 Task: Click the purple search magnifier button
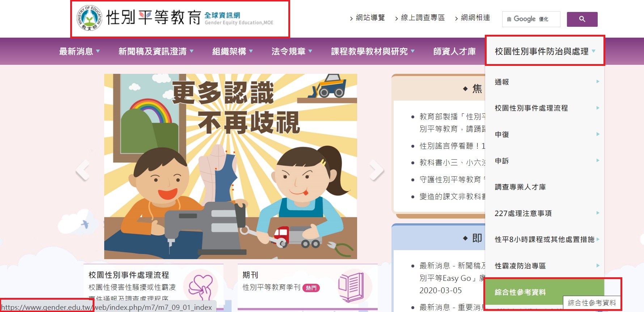pos(582,19)
